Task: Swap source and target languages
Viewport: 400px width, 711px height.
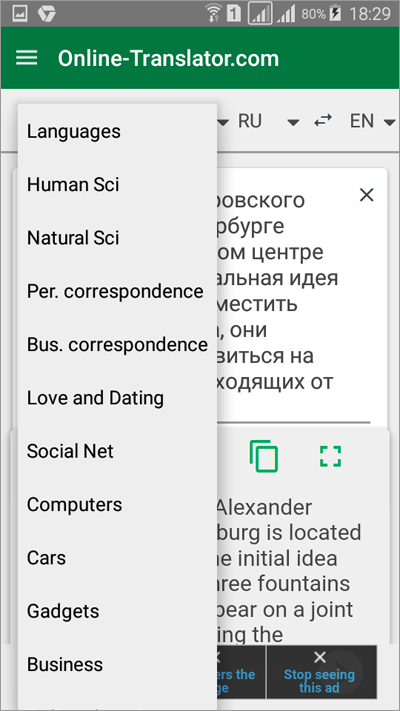Action: 323,121
